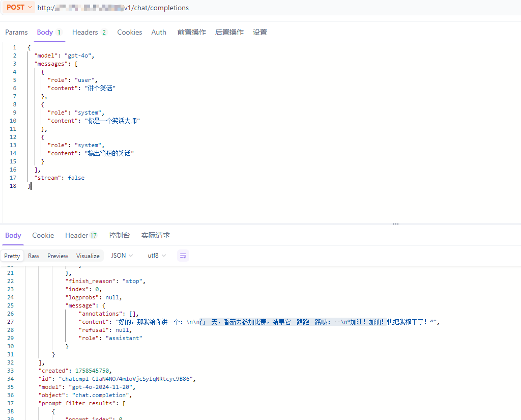Switch response view to Raw
The height and width of the screenshot is (420, 521).
click(34, 256)
